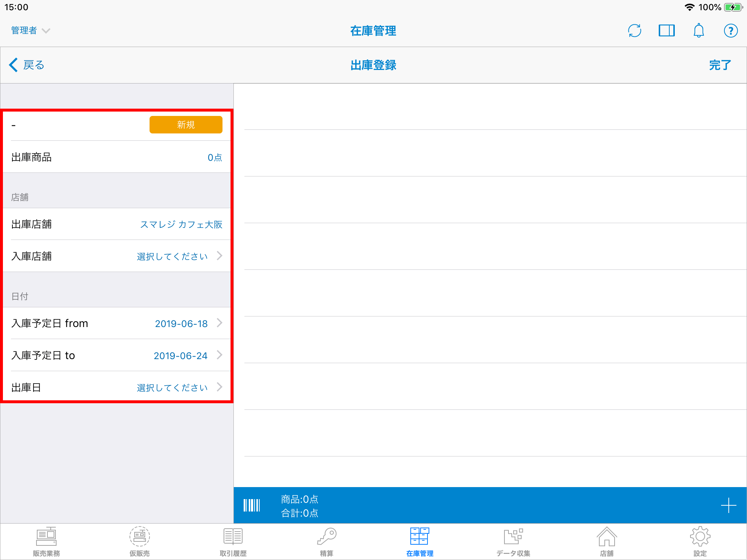Image resolution: width=747 pixels, height=560 pixels.
Task: Tap the 出庫商品 0点 row
Action: coord(117,157)
